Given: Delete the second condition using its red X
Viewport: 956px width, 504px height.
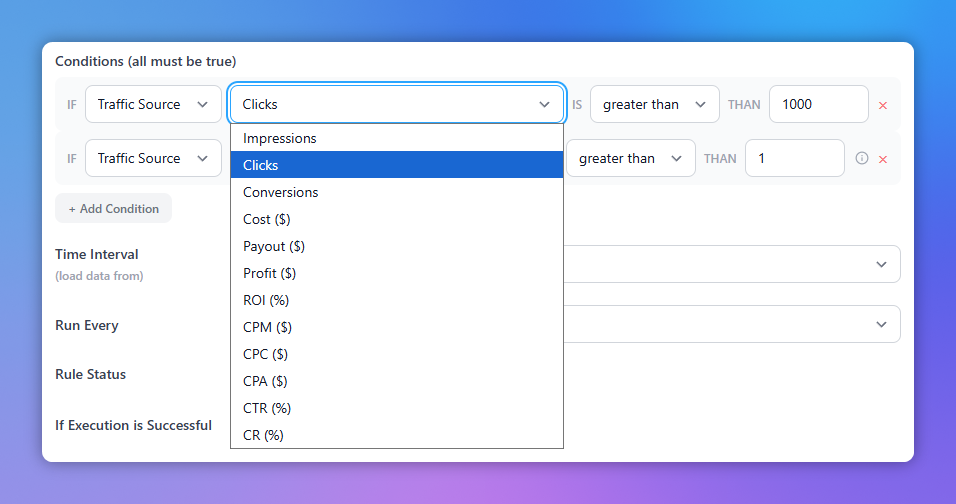Looking at the screenshot, I should 882,159.
